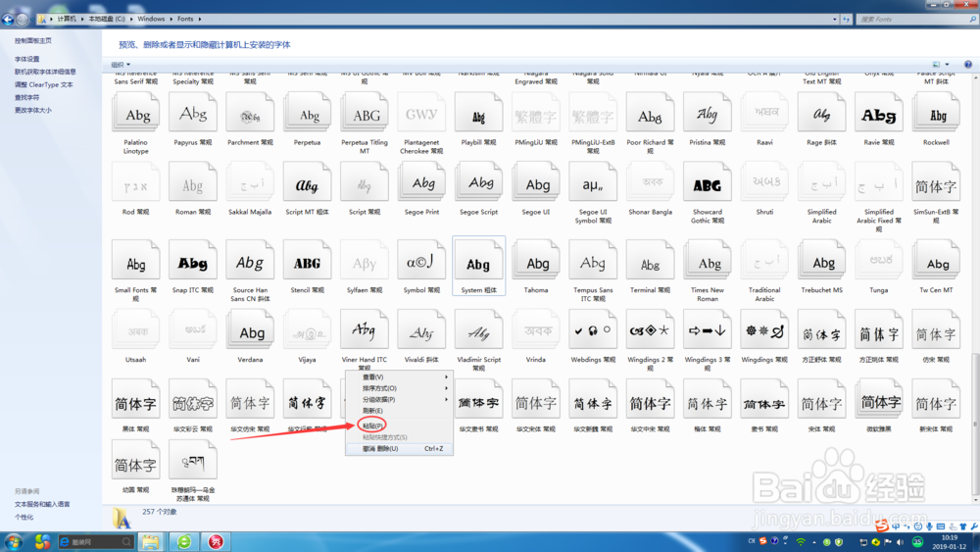The height and width of the screenshot is (552, 980).
Task: Choose 刷新(E) from the context menu
Action: [399, 411]
